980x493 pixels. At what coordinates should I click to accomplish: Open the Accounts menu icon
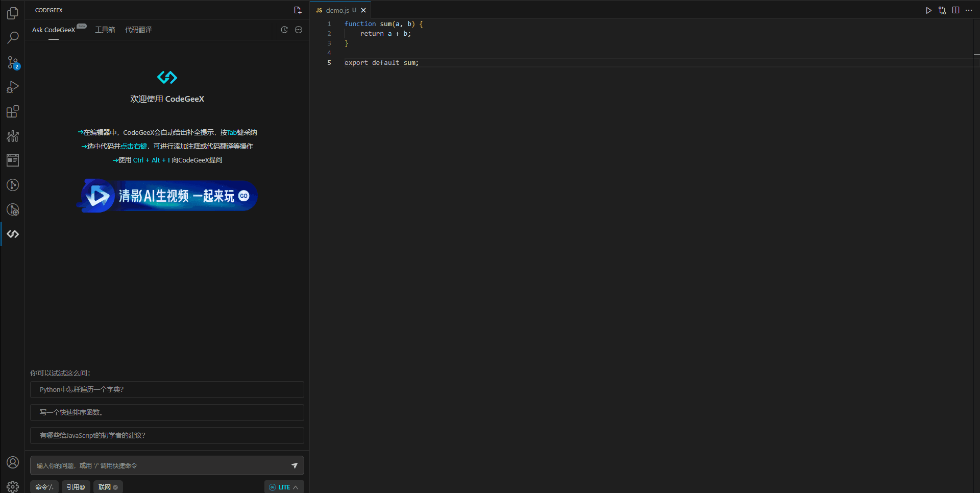tap(13, 462)
